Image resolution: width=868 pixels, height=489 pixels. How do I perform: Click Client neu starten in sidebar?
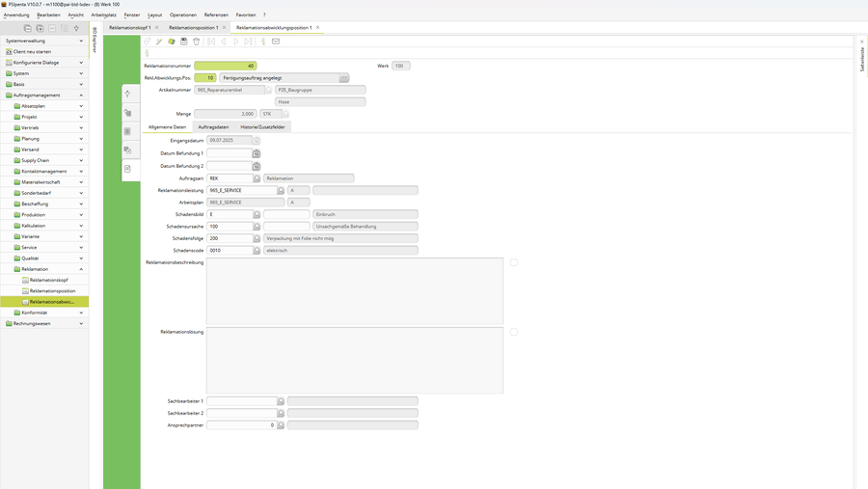coord(32,52)
